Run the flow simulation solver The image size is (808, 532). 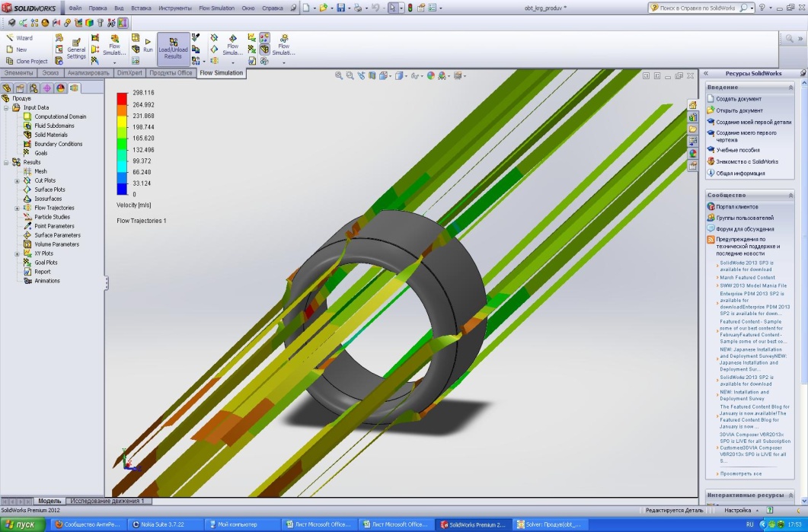click(148, 46)
